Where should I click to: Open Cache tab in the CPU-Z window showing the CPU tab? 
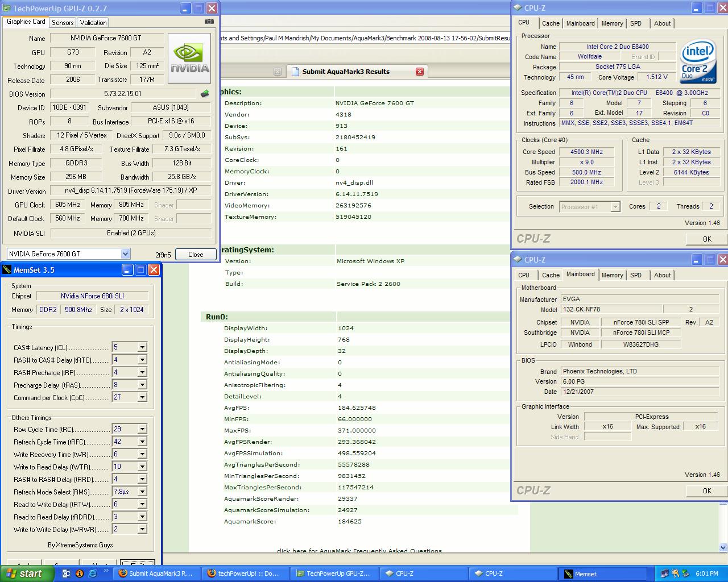551,23
